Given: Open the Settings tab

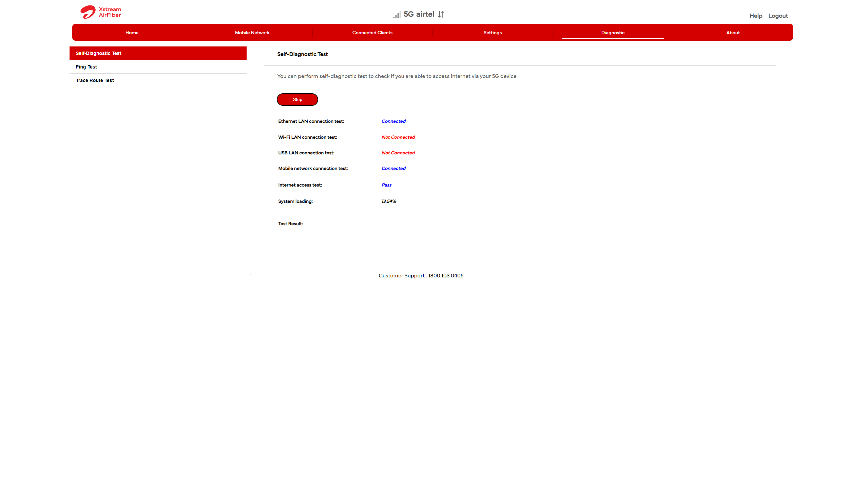Looking at the screenshot, I should 493,33.
